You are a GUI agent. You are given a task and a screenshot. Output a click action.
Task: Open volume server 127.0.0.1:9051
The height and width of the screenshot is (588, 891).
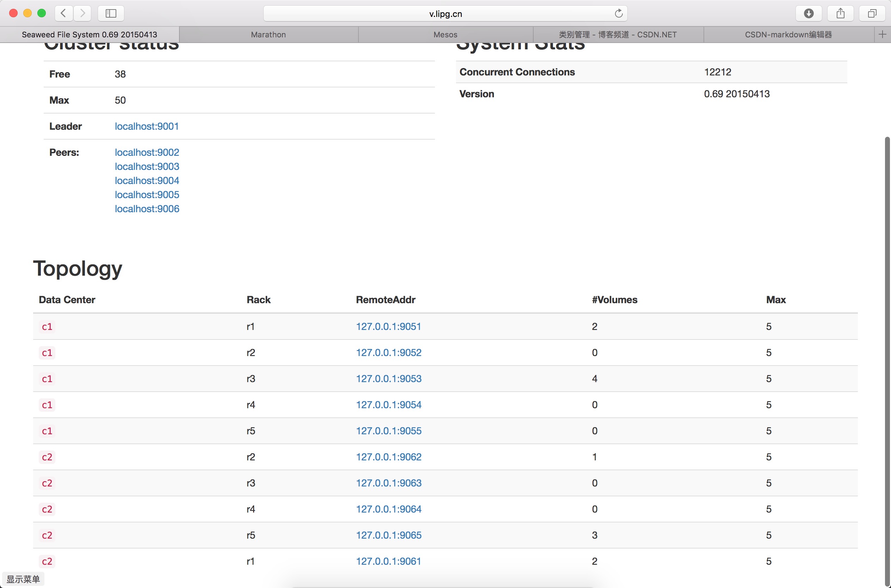point(388,327)
